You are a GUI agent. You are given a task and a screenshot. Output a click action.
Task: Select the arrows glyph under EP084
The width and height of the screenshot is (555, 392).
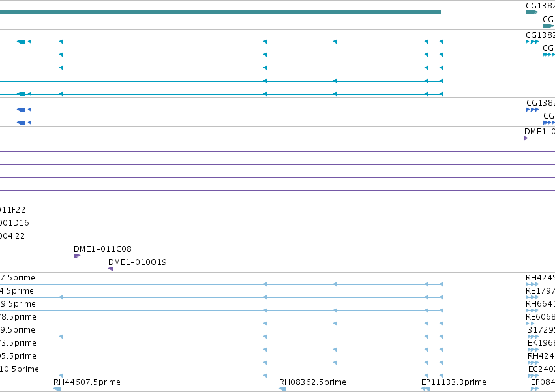point(535,389)
